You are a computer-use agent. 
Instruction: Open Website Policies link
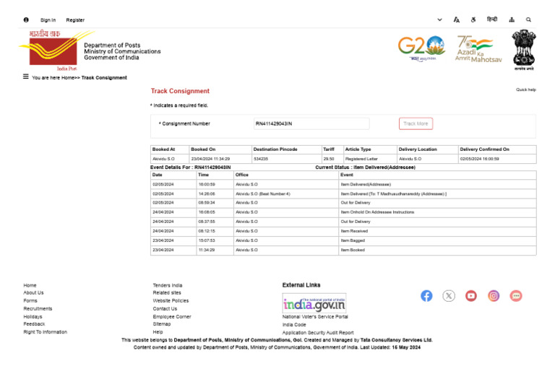pyautogui.click(x=171, y=301)
